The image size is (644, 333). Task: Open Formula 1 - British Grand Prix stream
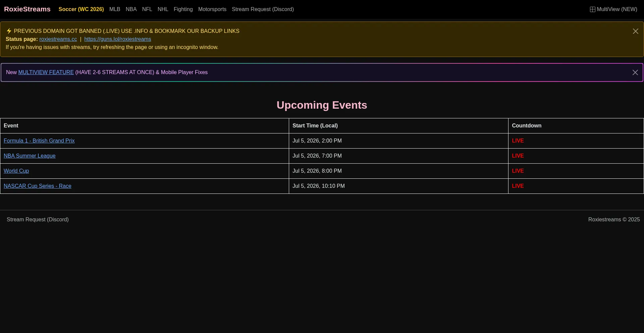point(39,141)
